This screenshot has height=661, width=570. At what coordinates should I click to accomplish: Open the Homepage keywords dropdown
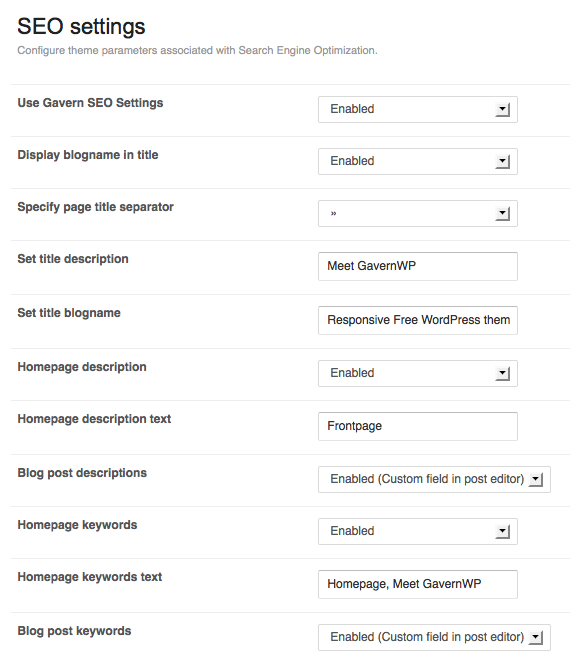[x=418, y=532]
